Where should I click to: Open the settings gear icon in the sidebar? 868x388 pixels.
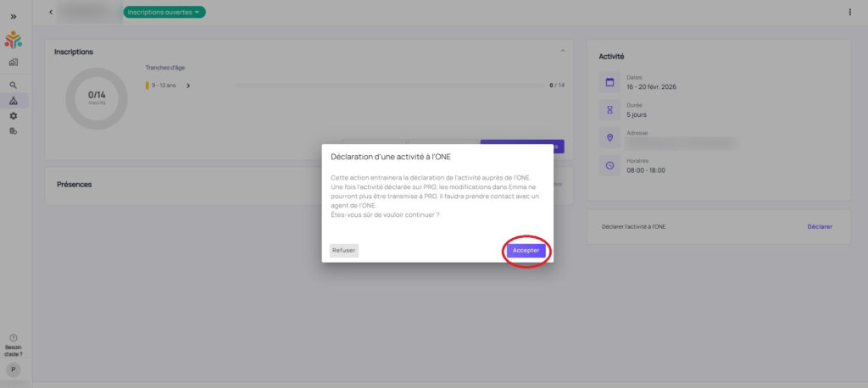(x=14, y=116)
